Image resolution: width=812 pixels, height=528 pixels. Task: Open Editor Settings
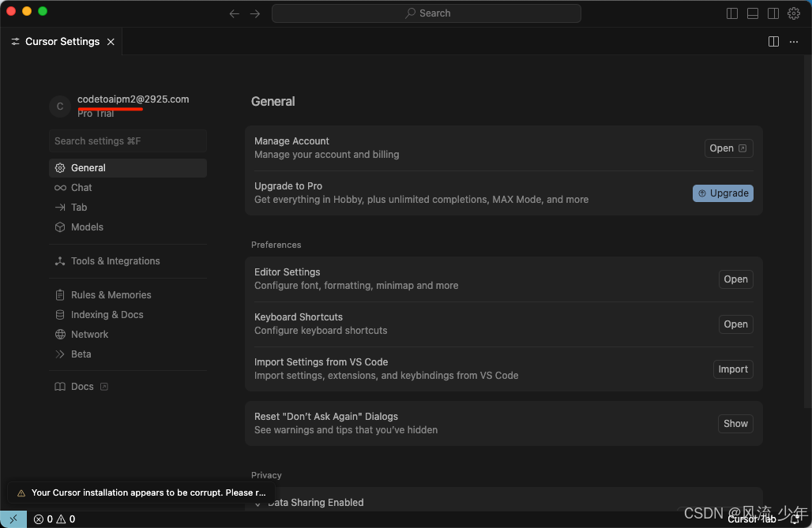[x=736, y=279]
